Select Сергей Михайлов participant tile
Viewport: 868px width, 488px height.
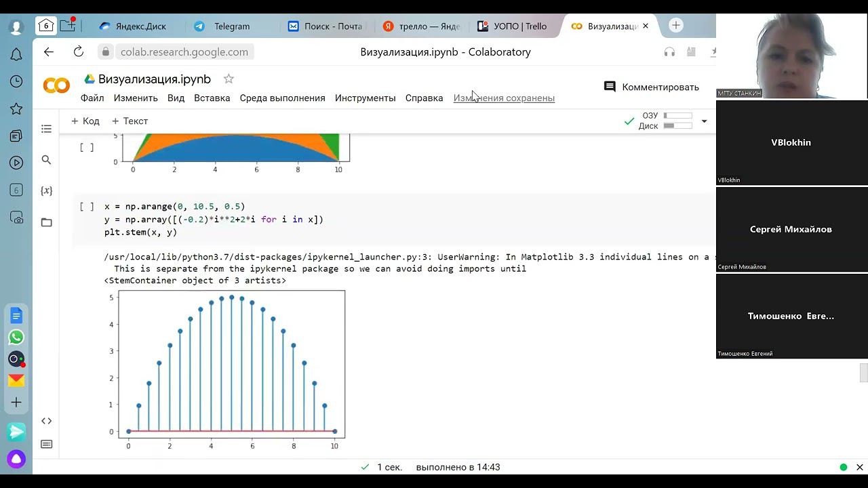point(791,229)
